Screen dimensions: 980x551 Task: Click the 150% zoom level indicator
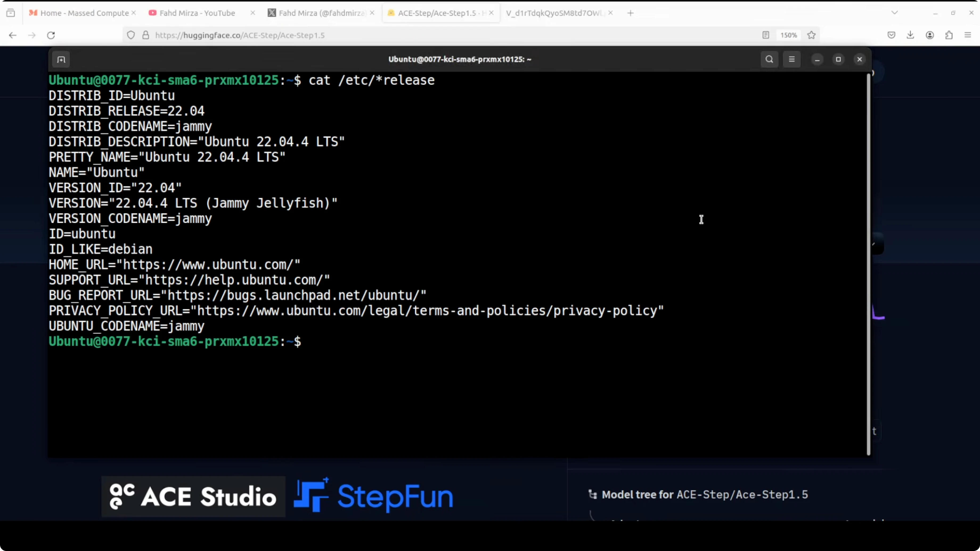(x=788, y=35)
